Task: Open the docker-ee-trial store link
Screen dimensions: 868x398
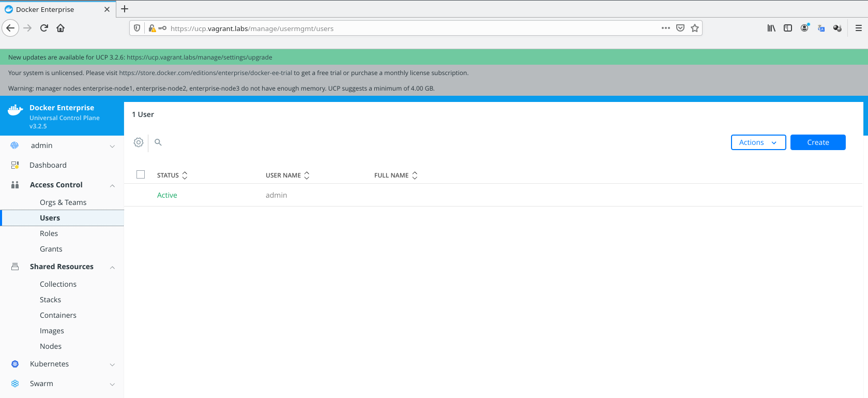Action: pos(206,73)
